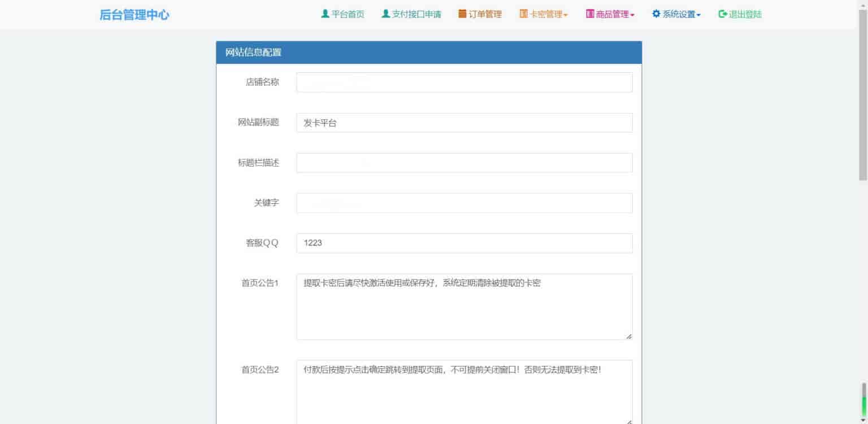Click the 首页公告1 label

(x=260, y=283)
